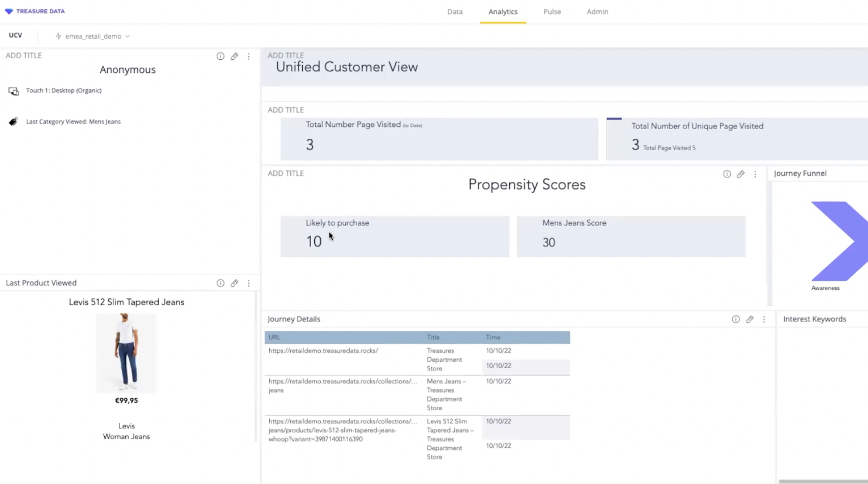The width and height of the screenshot is (868, 484).
Task: Click the Levis 512 Slim Tapered Jeans title cell
Action: 450,439
